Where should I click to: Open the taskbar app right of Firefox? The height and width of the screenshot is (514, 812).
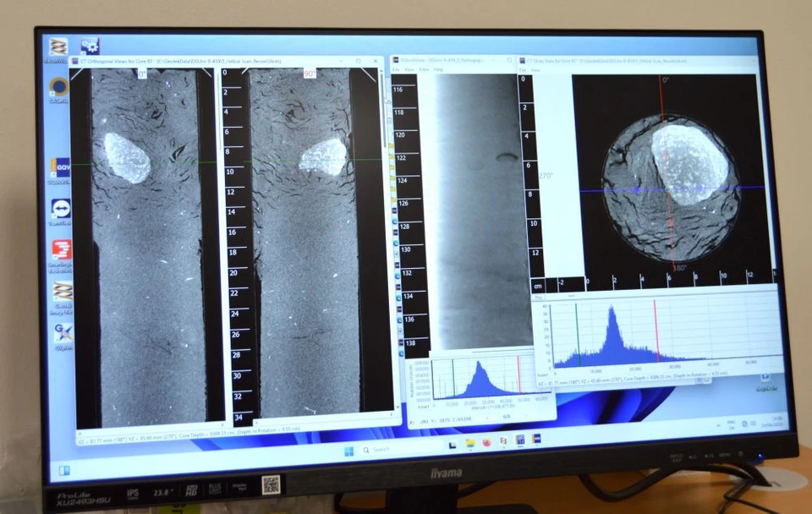pyautogui.click(x=502, y=441)
